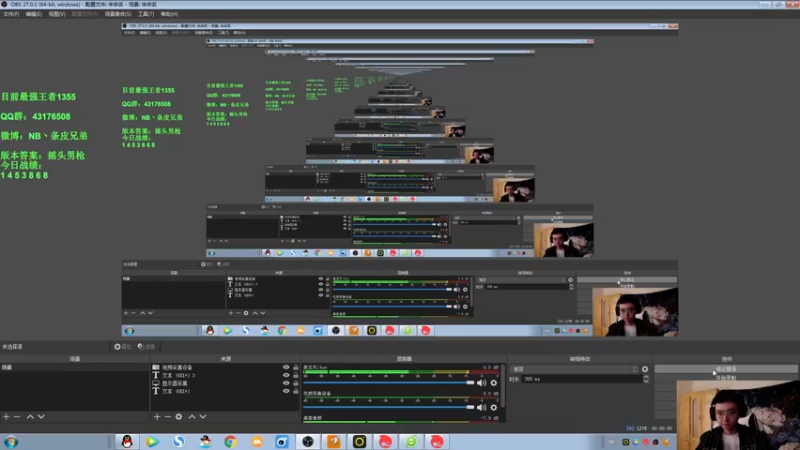The width and height of the screenshot is (800, 450).
Task: Open the 编辑(E) menu in the main OBS menu bar
Action: click(34, 14)
